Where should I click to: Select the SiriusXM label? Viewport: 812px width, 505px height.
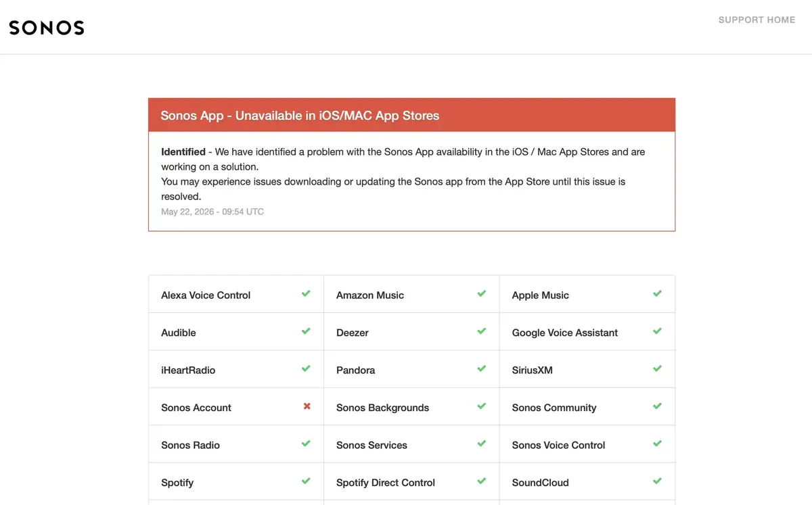tap(533, 370)
